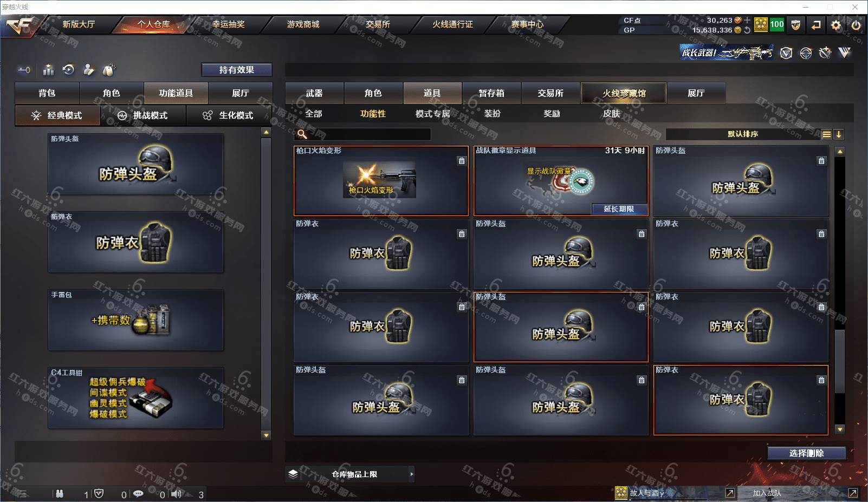Screen dimensions: 868x502
Task: Click the orange return arrow icon
Action: coord(816,25)
